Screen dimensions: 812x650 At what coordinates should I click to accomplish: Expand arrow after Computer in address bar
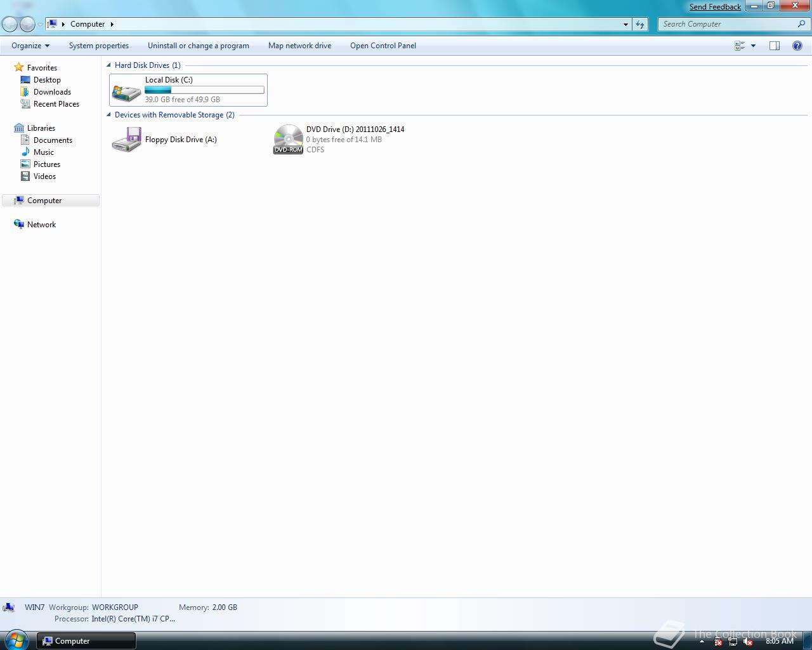112,24
